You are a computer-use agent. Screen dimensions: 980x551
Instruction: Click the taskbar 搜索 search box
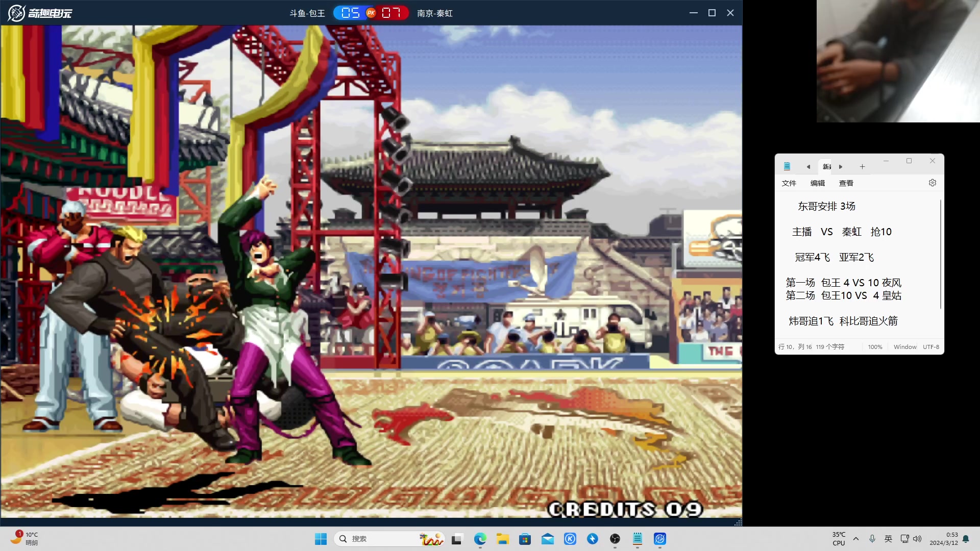point(389,539)
